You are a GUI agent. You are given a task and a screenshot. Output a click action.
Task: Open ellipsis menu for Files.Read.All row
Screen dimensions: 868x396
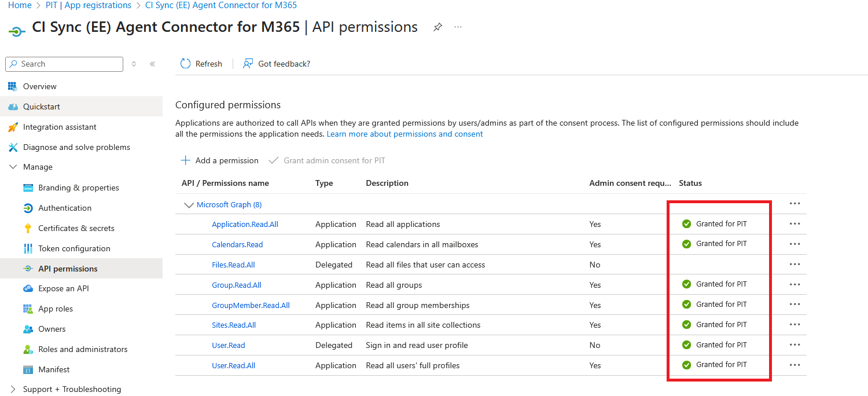(x=795, y=265)
